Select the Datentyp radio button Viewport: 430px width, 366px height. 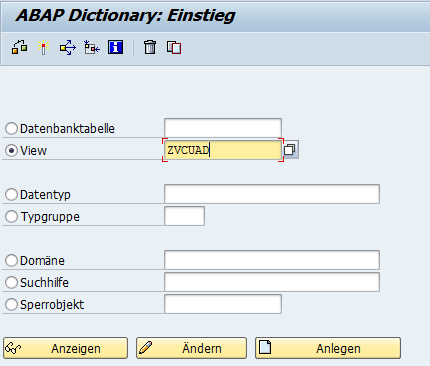click(11, 194)
